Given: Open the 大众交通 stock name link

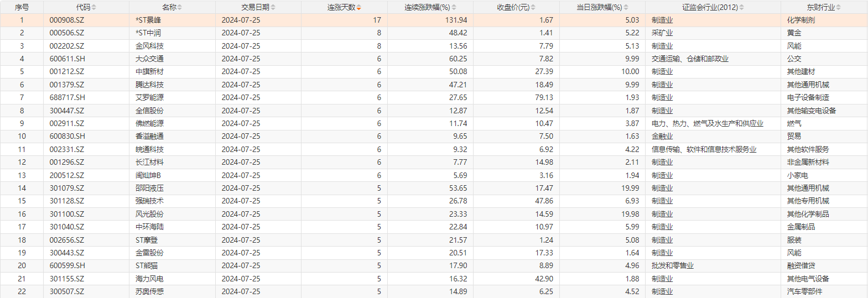Looking at the screenshot, I should tap(149, 59).
